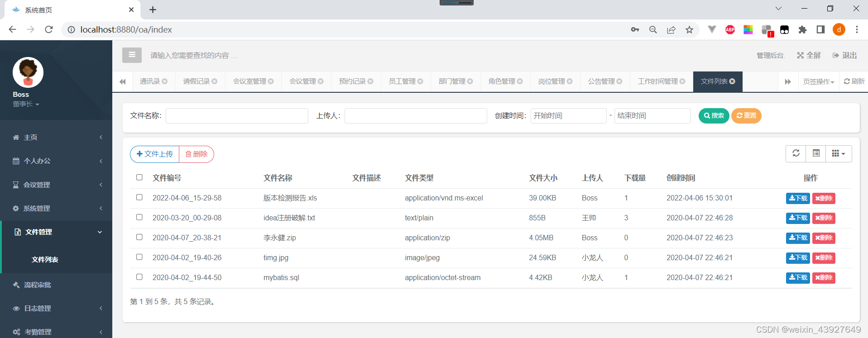This screenshot has width=868, height=338.
Task: Go back with the browser back arrow
Action: 12,29
